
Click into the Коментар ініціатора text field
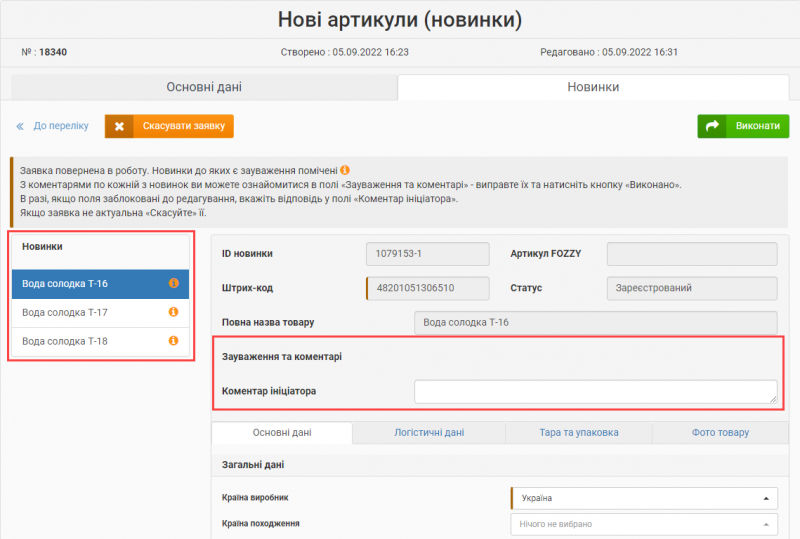(595, 391)
